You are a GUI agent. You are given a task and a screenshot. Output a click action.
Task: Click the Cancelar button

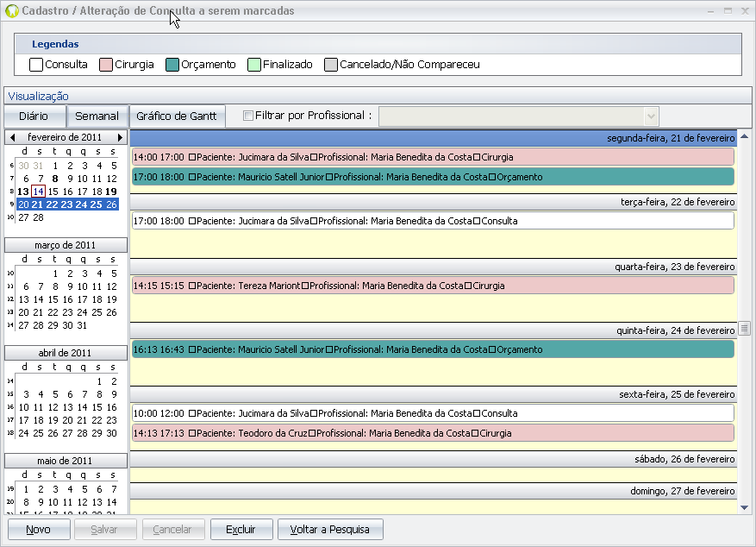point(172,530)
